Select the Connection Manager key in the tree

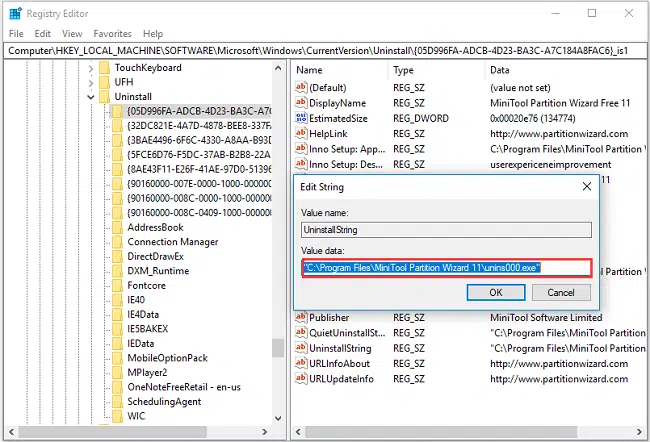[172, 242]
